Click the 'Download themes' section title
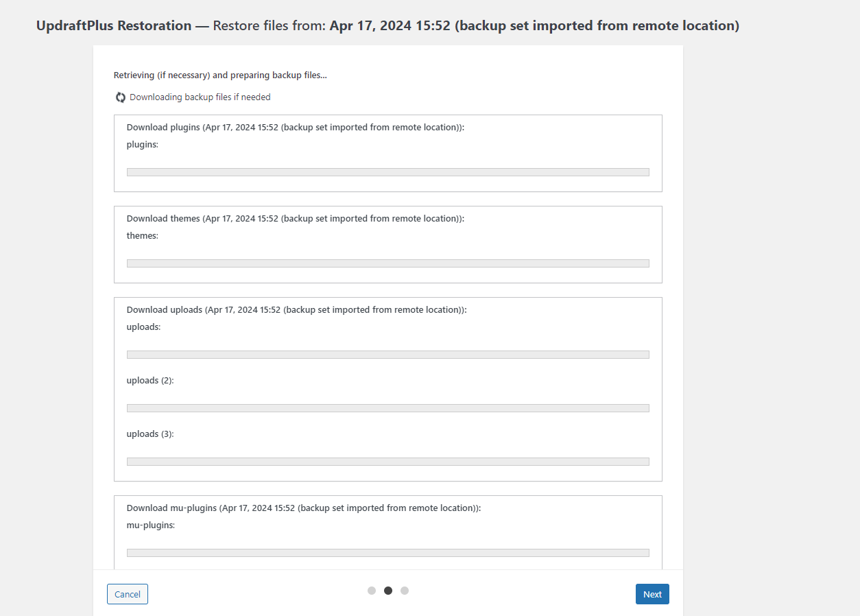The image size is (860, 616). [296, 219]
